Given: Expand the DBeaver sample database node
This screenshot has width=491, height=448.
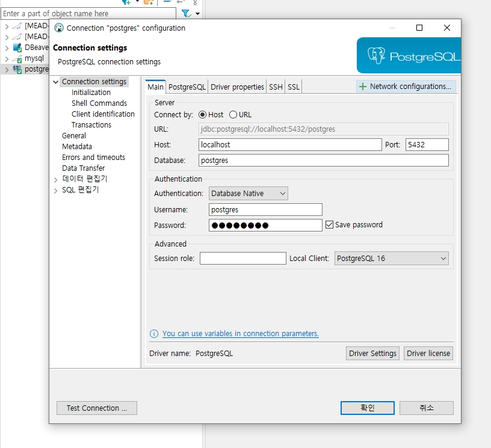Looking at the screenshot, I should click(x=7, y=48).
